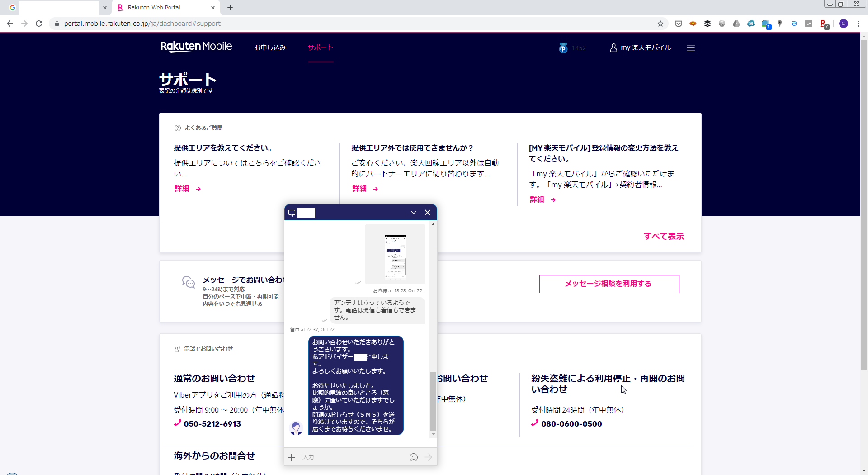Click the address bar URL
This screenshot has width=868, height=475.
tap(142, 24)
